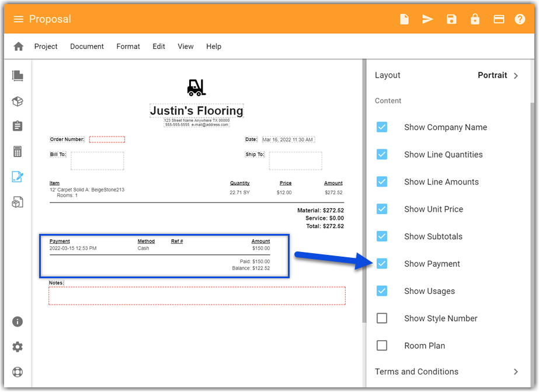Open the Format menu
Viewport: 539px width, 392px height.
[128, 46]
